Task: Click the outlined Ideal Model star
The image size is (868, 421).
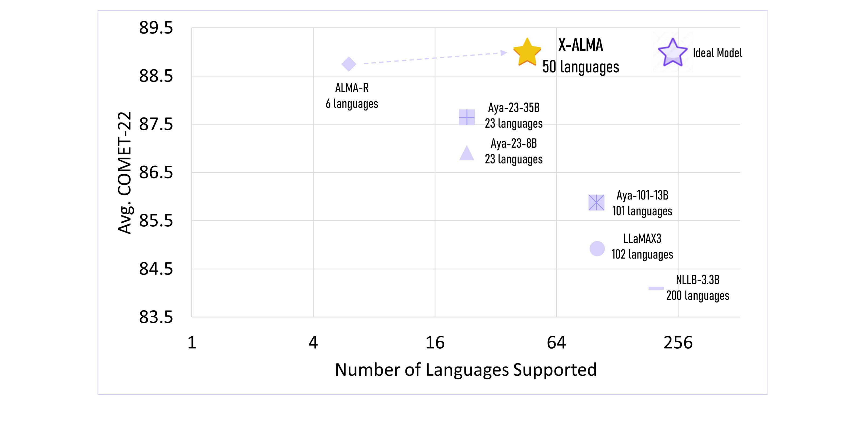Action: point(673,53)
